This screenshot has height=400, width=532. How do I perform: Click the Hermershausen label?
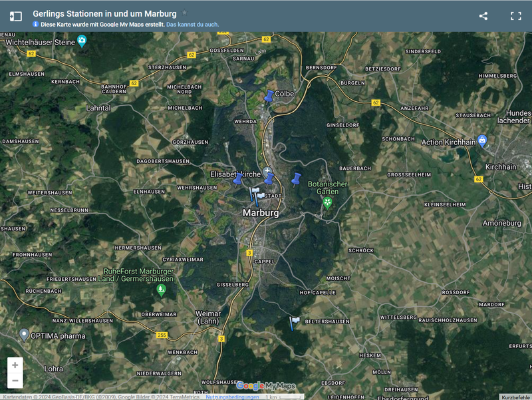pos(138,248)
